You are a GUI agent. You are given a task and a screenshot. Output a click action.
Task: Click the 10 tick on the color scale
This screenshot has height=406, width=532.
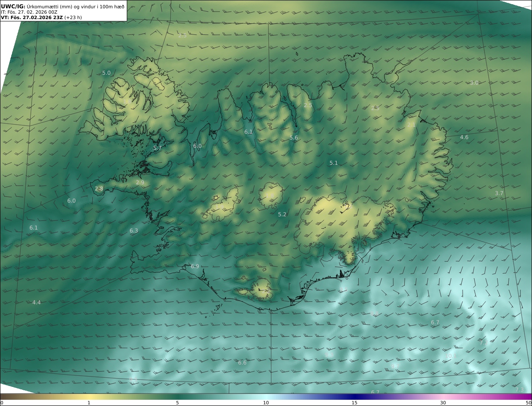(266, 402)
